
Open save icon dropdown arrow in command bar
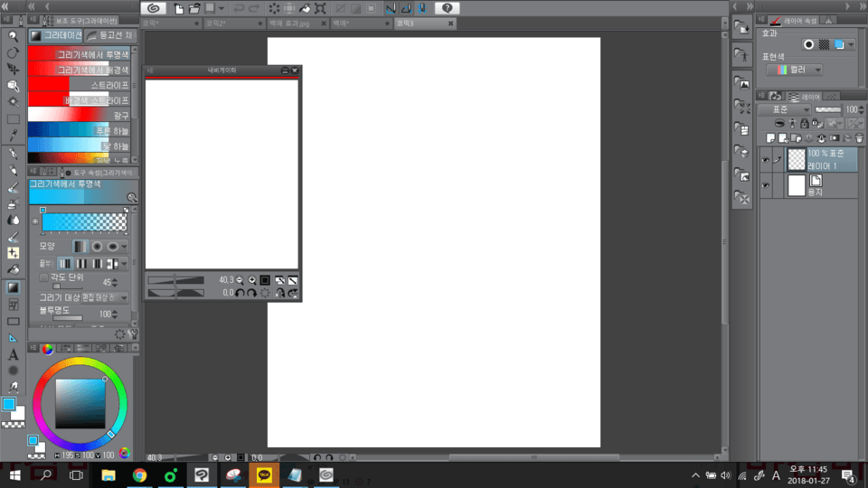222,8
